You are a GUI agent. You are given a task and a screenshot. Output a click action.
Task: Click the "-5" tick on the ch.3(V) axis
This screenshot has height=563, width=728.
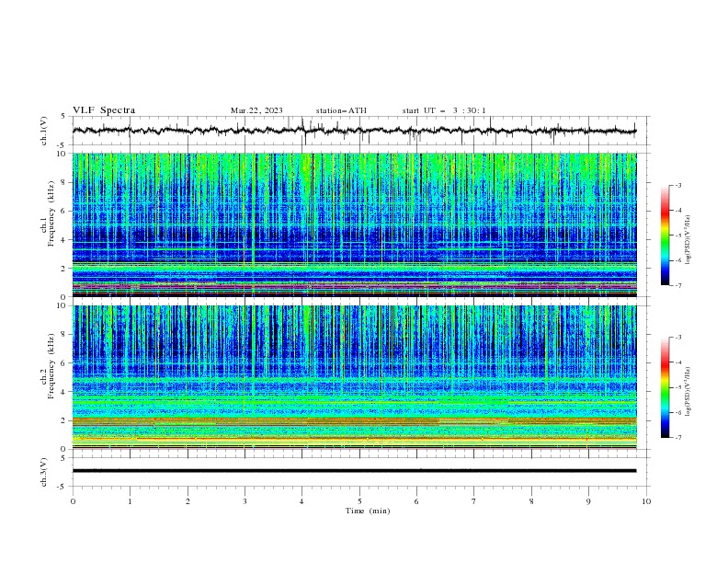[62, 487]
